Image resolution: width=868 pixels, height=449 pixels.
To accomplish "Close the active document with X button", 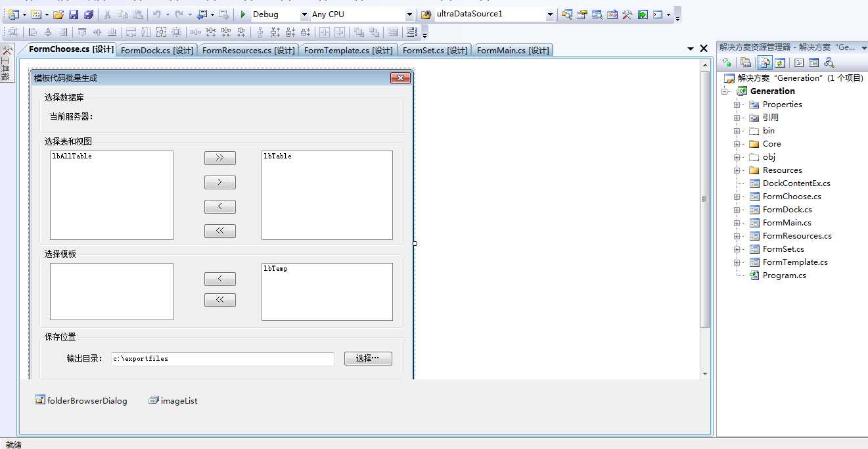I will pos(704,49).
